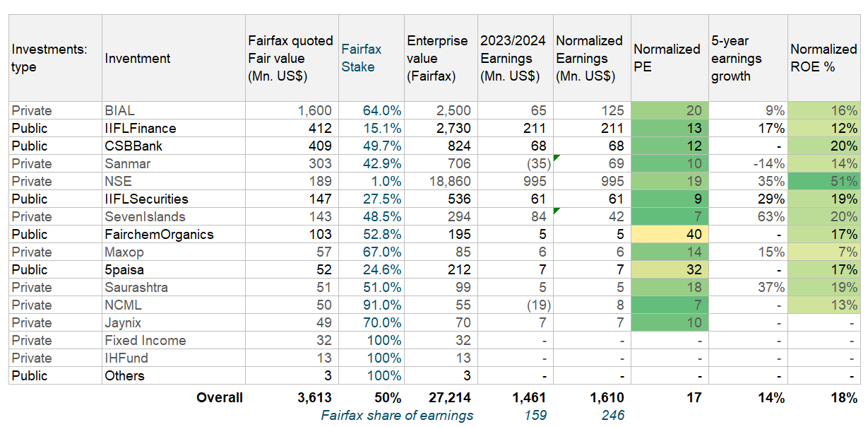Viewport: 868px width, 427px height.
Task: Select BIAL fair value 1,600
Action: (x=291, y=110)
